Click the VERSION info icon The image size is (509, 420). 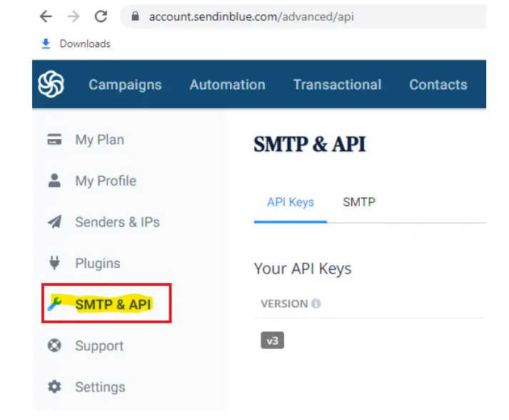[316, 304]
